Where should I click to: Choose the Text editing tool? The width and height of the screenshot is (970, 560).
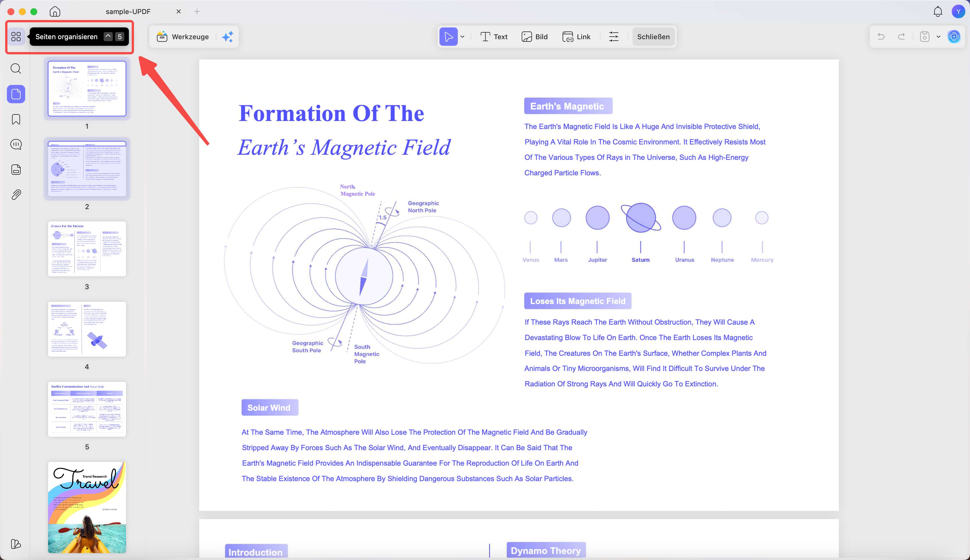[494, 37]
